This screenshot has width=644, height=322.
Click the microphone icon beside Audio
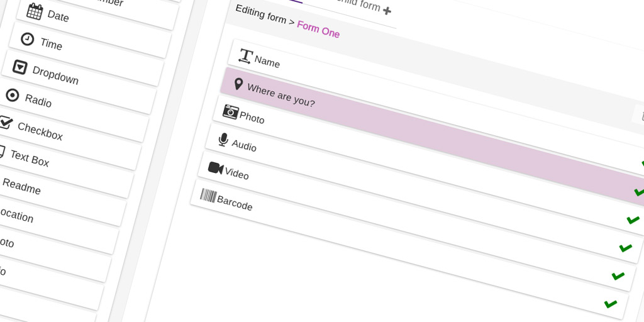click(223, 139)
